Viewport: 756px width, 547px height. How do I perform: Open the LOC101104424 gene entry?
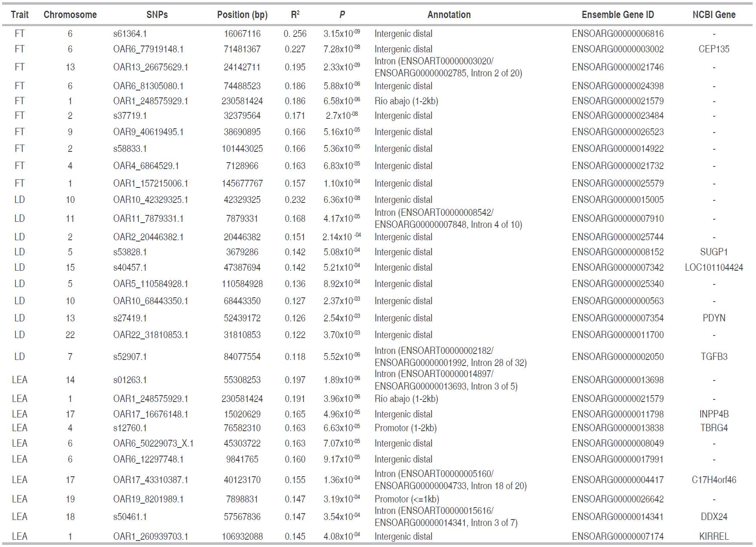(713, 267)
